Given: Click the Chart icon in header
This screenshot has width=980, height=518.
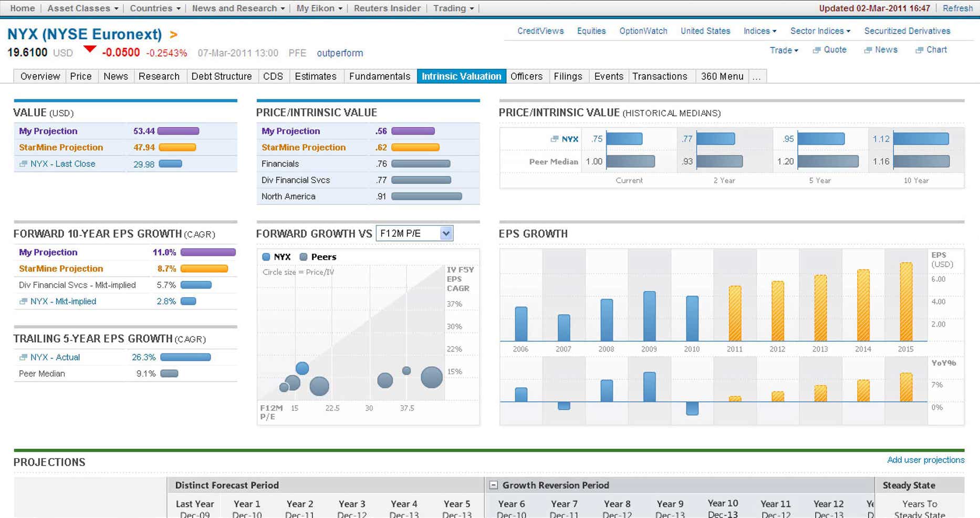Looking at the screenshot, I should pyautogui.click(x=919, y=50).
